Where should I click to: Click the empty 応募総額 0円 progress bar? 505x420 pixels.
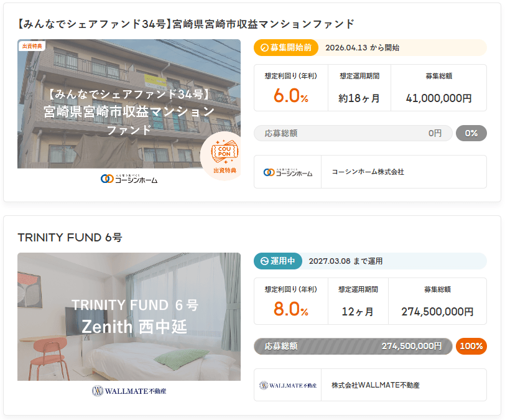point(353,133)
